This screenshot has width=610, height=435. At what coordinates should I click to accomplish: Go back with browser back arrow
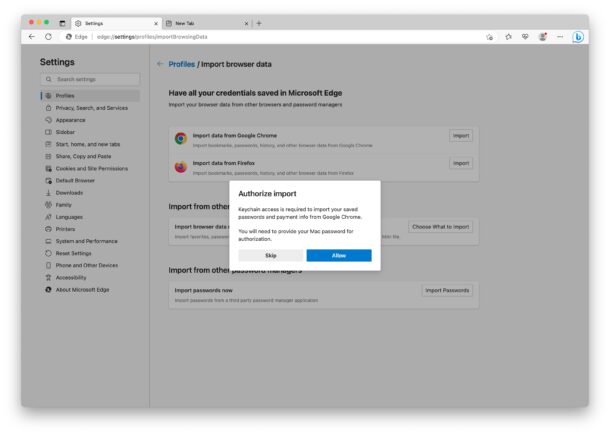tap(32, 37)
